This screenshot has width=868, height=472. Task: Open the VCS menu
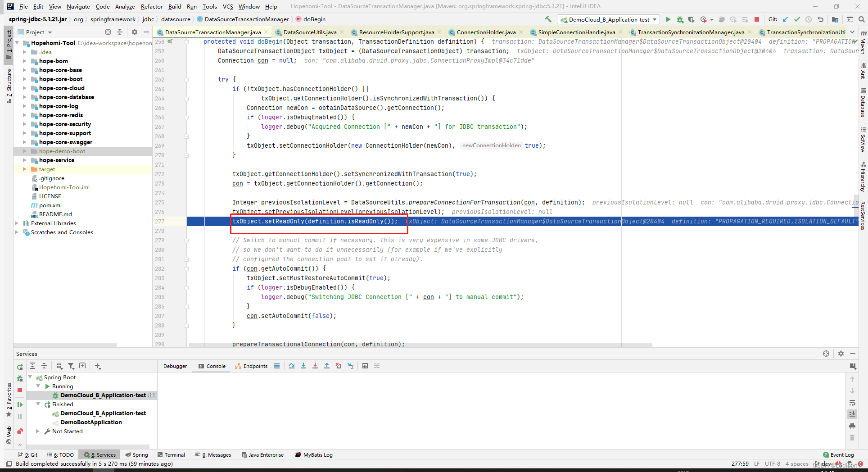point(228,6)
